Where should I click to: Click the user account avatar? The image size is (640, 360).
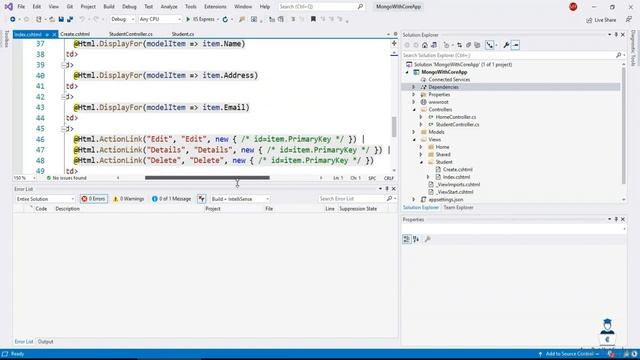click(x=573, y=7)
